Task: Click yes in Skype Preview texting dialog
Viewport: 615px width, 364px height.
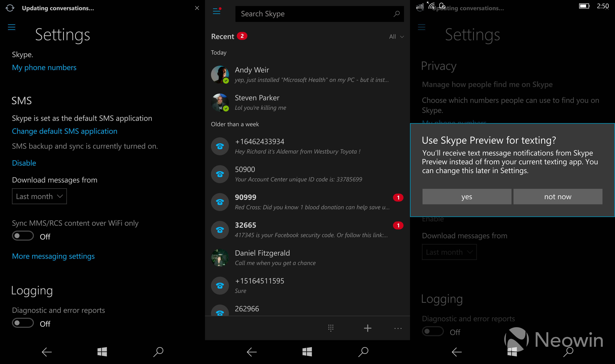Action: click(x=467, y=197)
